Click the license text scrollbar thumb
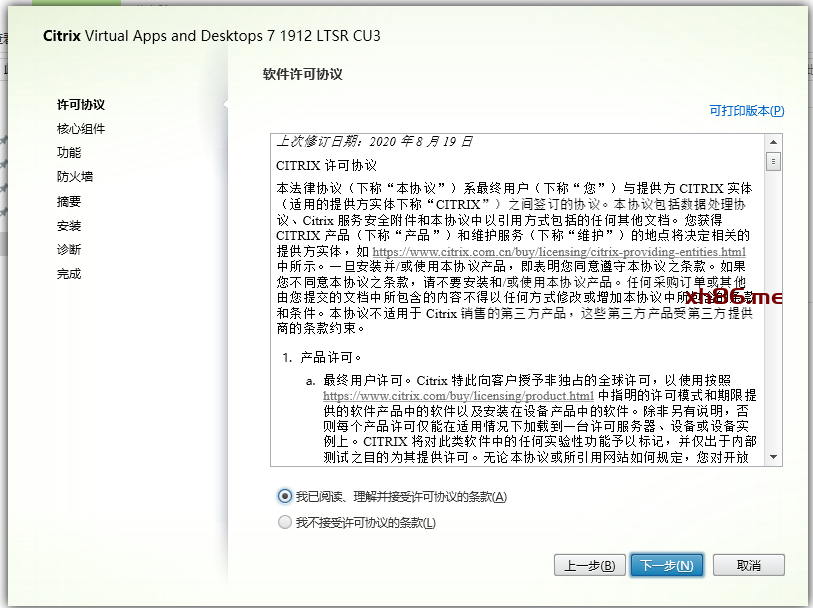This screenshot has height=608, width=813. pyautogui.click(x=774, y=161)
